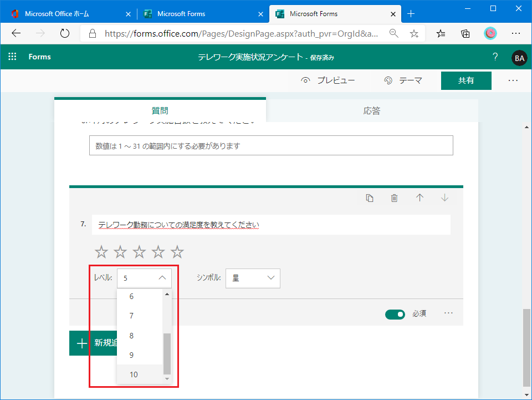Add page to favorites with star icon
532x400 pixels.
click(x=414, y=33)
